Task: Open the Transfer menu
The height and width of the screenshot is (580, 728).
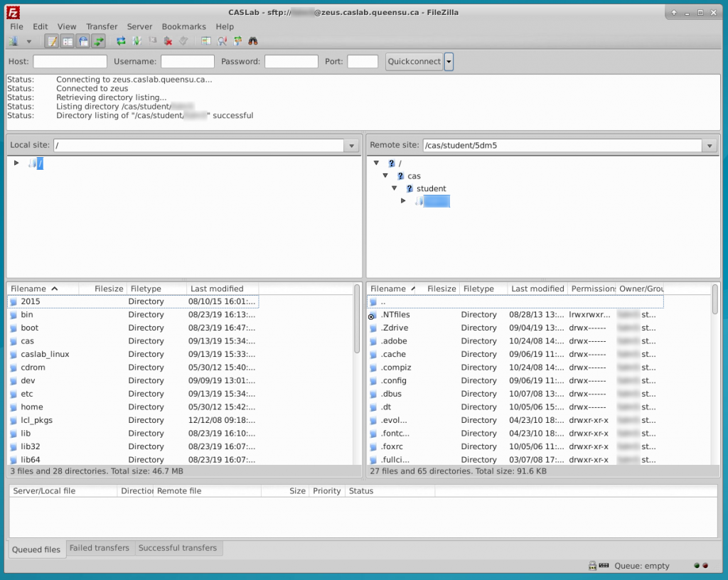Action: click(x=102, y=26)
